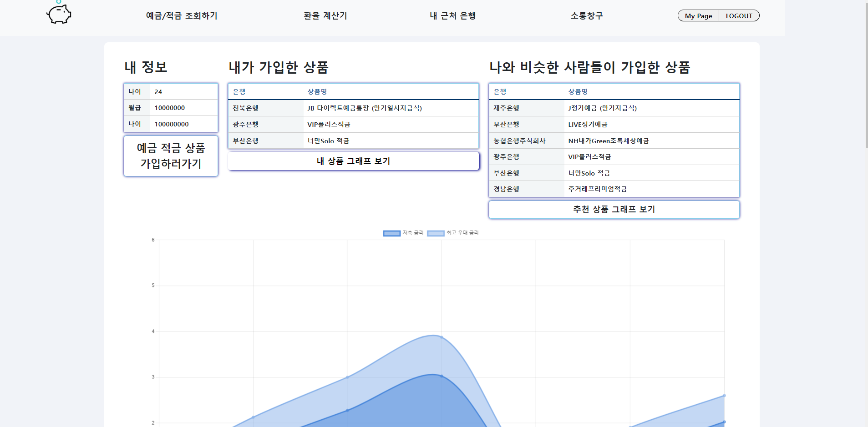
Task: Click VIP플러스적금 in recommended products table
Action: coord(589,157)
